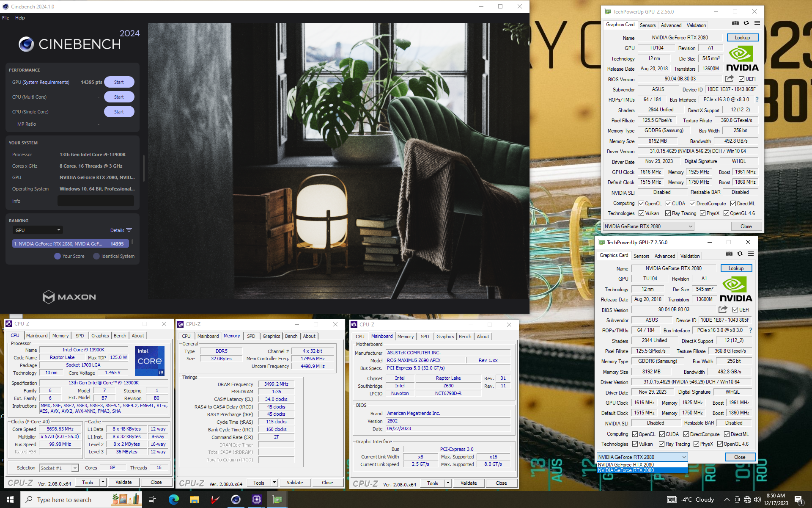Toggle DirectCompute checkbox in upper GPU-Z window
The image size is (812, 508).
693,204
